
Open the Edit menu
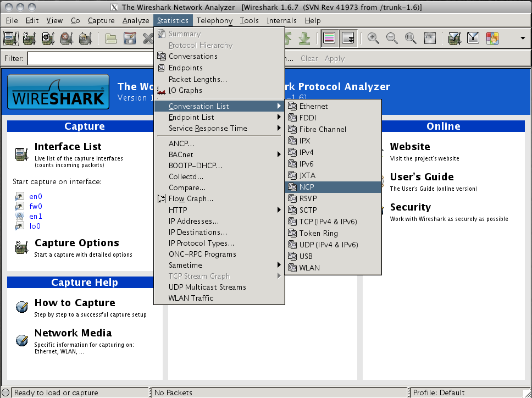click(x=32, y=21)
